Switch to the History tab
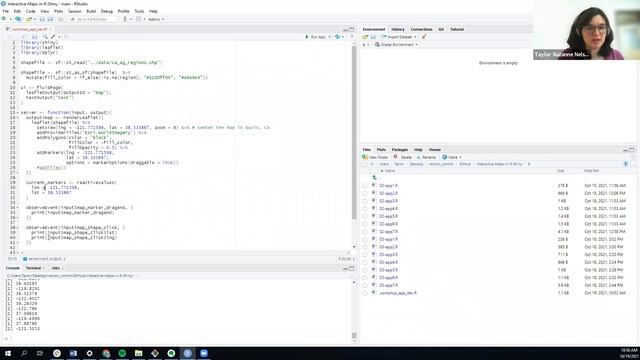 click(398, 29)
